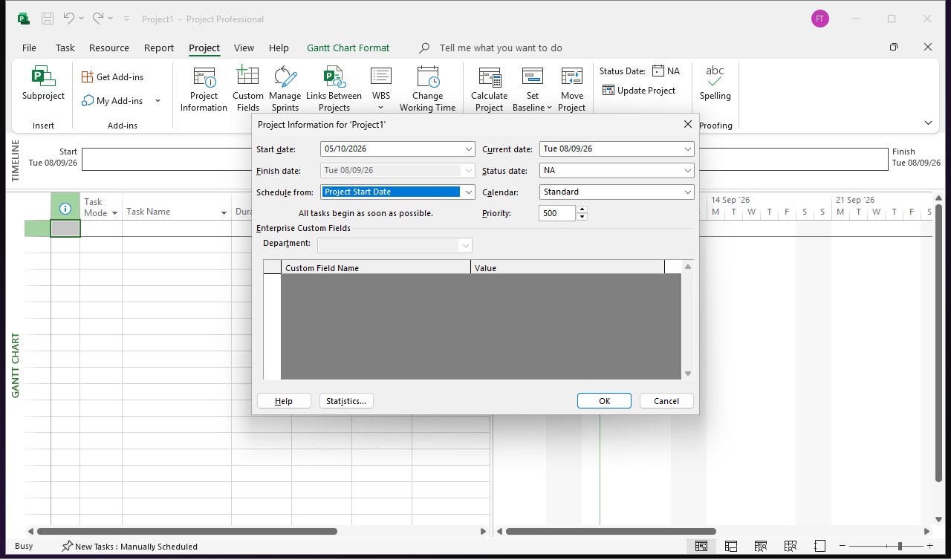The image size is (951, 560).
Task: Click the Save icon in title bar
Action: click(47, 19)
